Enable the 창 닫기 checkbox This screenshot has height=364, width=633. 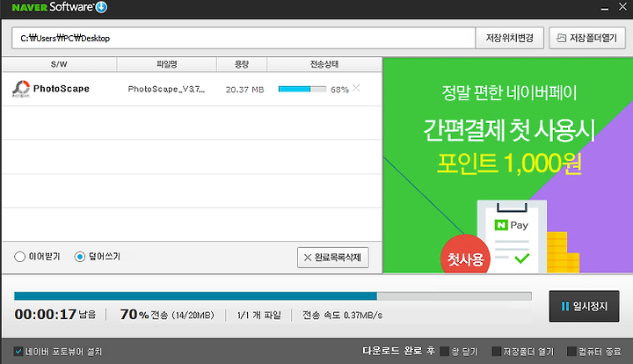click(444, 351)
